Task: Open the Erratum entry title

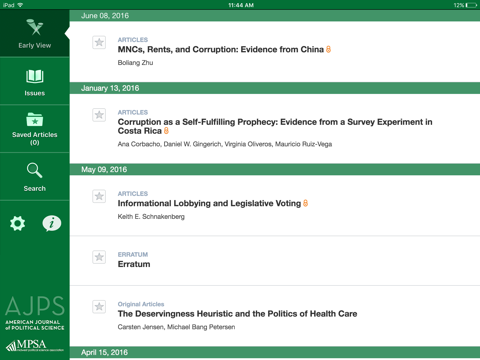Action: point(134,264)
